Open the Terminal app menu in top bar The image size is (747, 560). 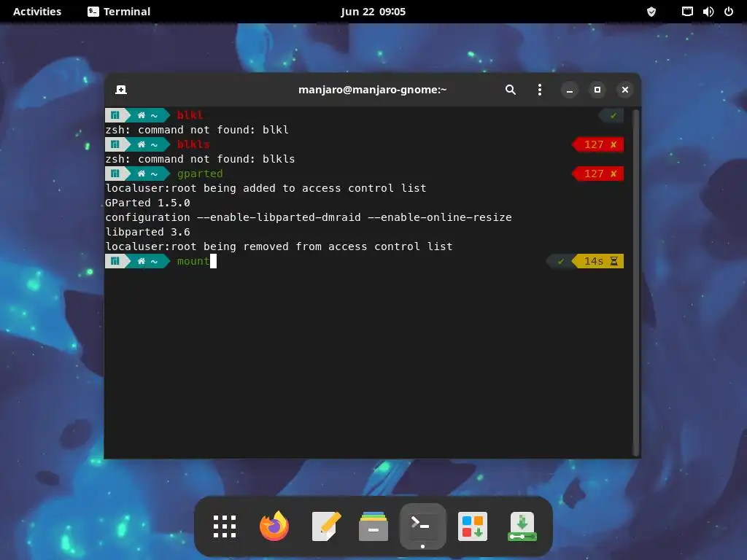pyautogui.click(x=119, y=12)
